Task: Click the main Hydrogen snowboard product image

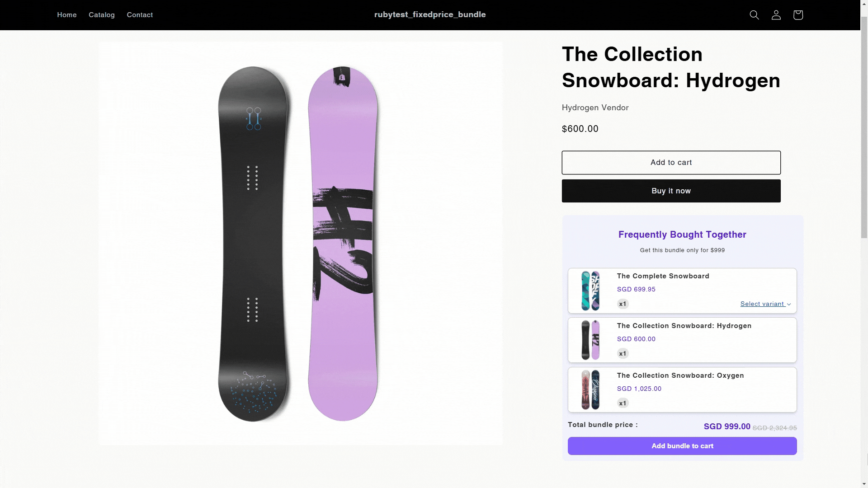Action: tap(300, 244)
